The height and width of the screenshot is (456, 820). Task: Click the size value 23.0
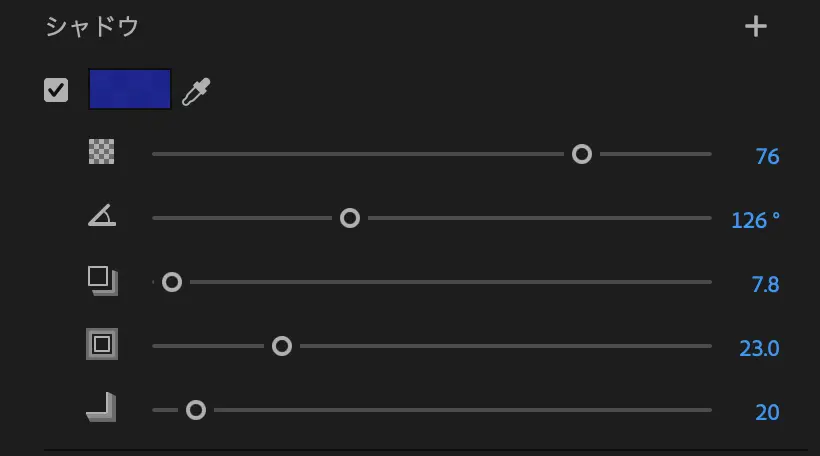point(759,348)
